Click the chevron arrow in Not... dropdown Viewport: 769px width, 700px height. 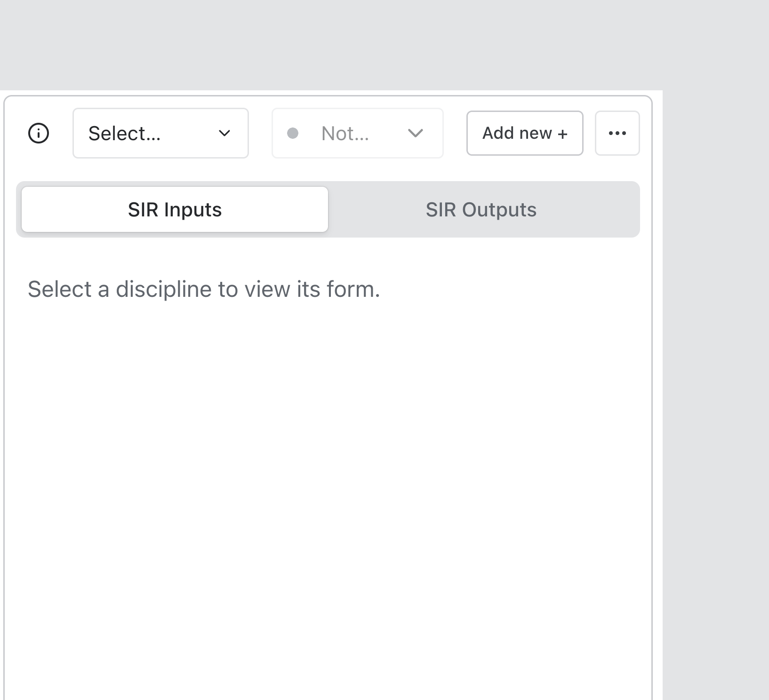[415, 133]
